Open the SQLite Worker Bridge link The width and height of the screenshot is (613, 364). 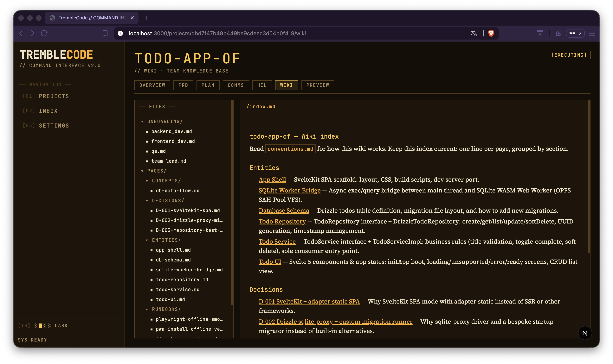click(289, 190)
